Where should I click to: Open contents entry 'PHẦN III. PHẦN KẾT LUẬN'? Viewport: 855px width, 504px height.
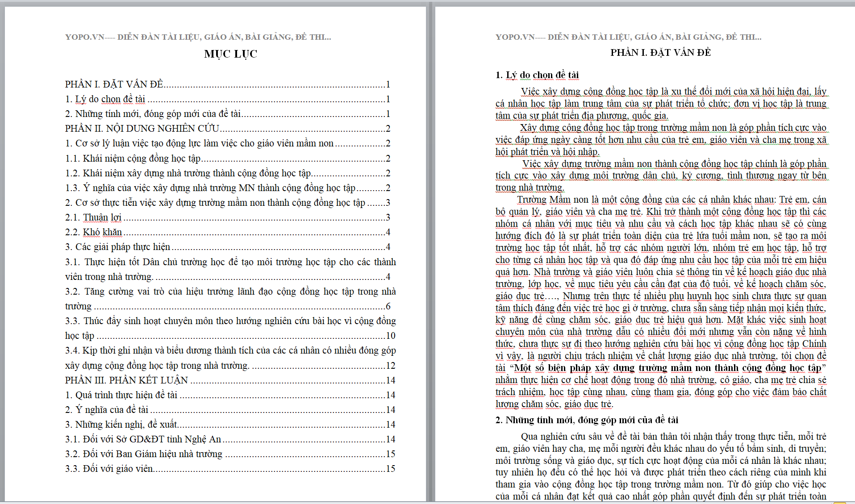tap(230, 380)
